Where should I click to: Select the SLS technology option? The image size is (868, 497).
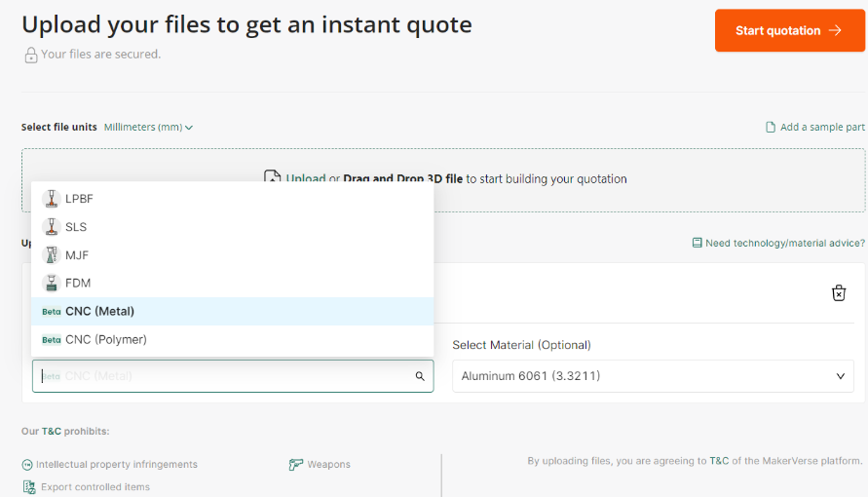click(x=233, y=227)
